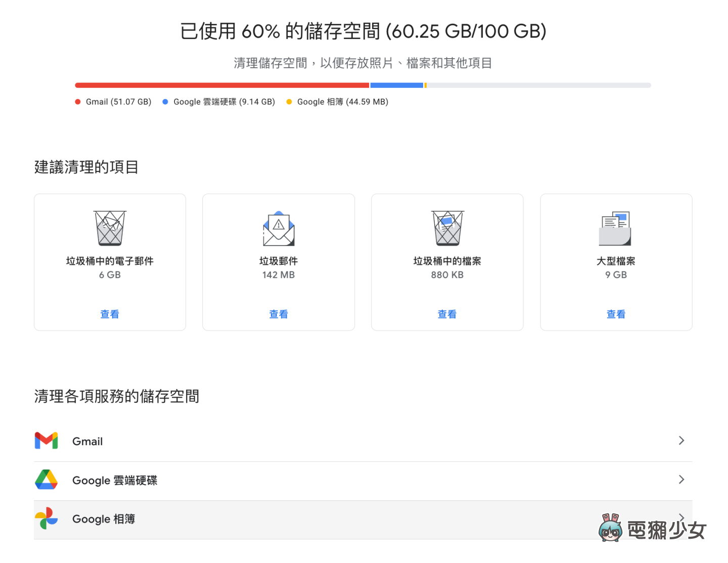
Task: Click the card title 垃圾桶中的電子郵件
Action: pos(110,261)
